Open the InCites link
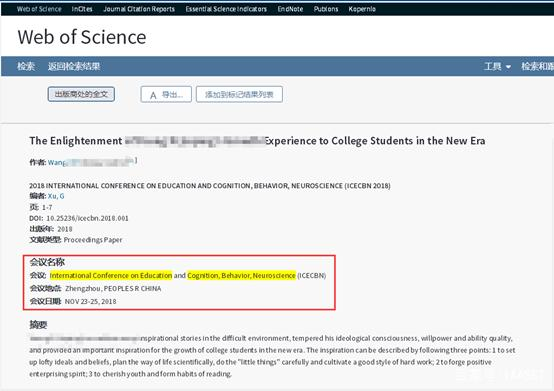The height and width of the screenshot is (391, 554). pos(82,9)
